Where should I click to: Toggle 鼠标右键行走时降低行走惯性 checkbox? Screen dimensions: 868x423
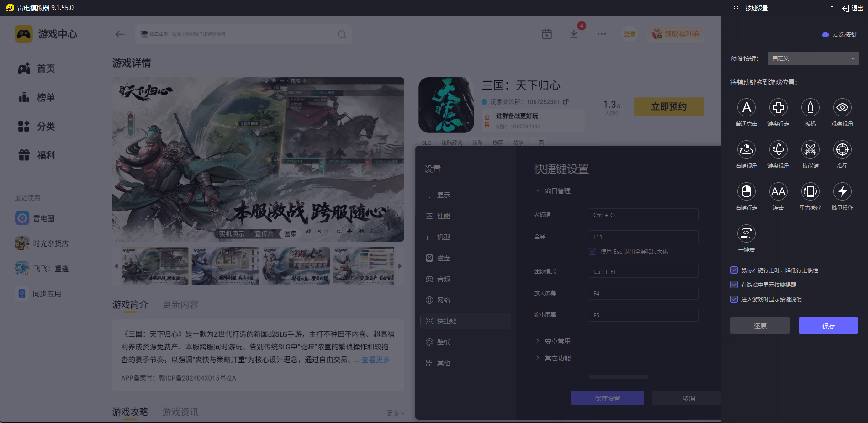pos(734,270)
